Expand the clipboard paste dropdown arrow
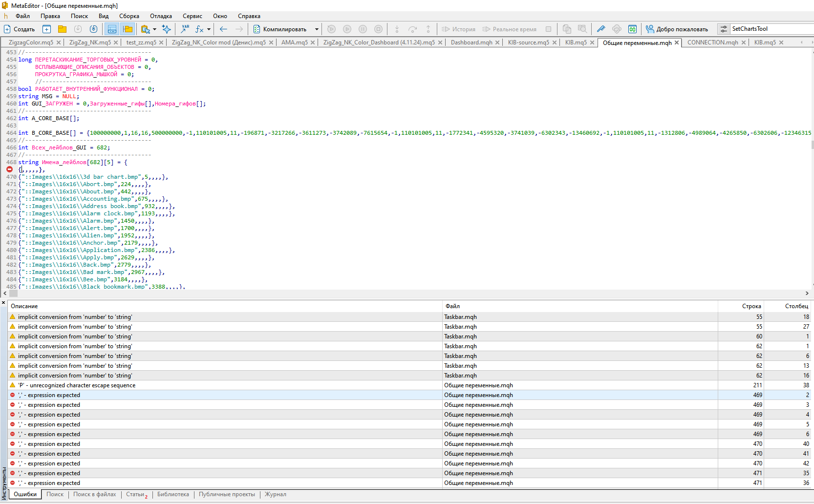This screenshot has height=504, width=814. (154, 29)
